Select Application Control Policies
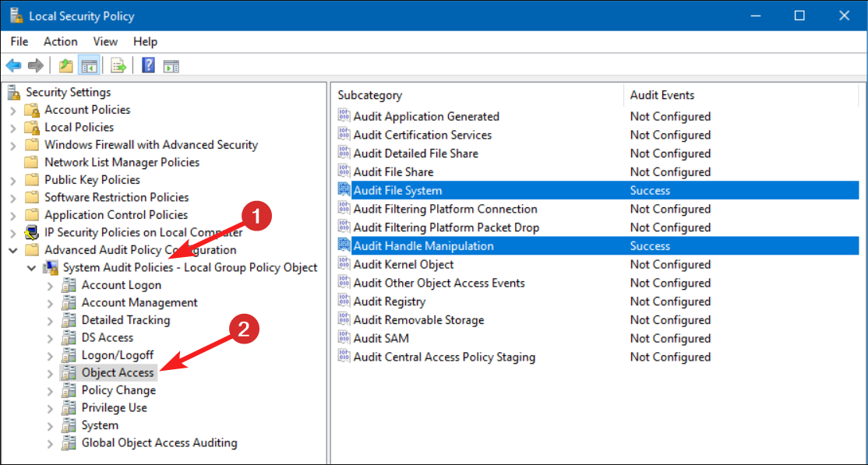868x465 pixels. click(x=115, y=215)
